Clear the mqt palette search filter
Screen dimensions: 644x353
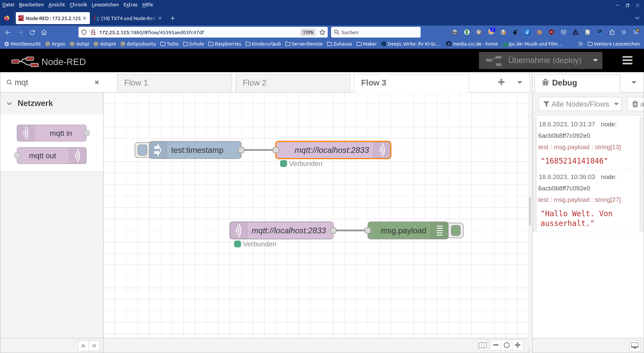(x=97, y=82)
